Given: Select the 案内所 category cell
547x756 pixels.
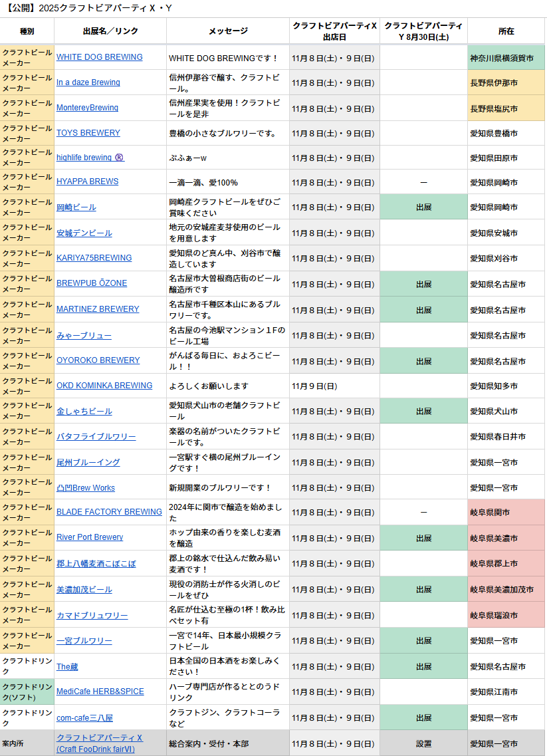Looking at the screenshot, I should click(x=27, y=744).
